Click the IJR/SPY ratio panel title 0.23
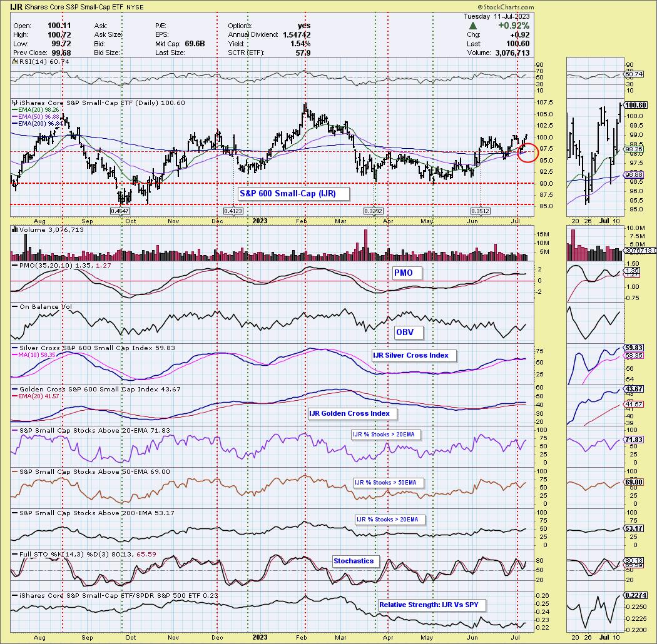Screen dimensions: 657x644 pos(115,596)
